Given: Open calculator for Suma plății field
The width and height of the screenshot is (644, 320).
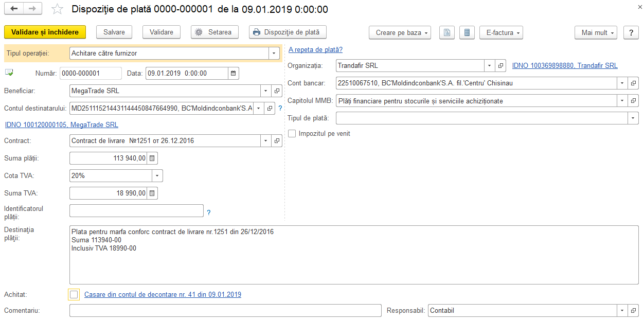Looking at the screenshot, I should 152,158.
